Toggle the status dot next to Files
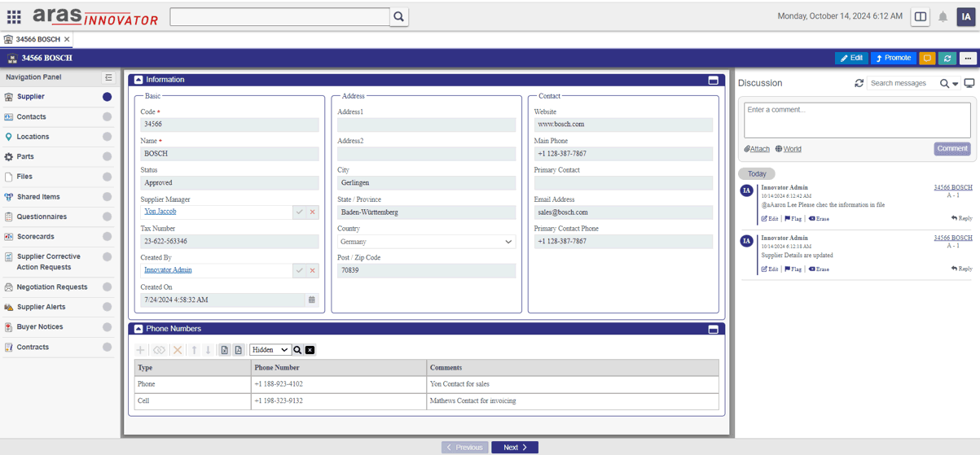Viewport: 980px width, 455px height. click(x=107, y=176)
